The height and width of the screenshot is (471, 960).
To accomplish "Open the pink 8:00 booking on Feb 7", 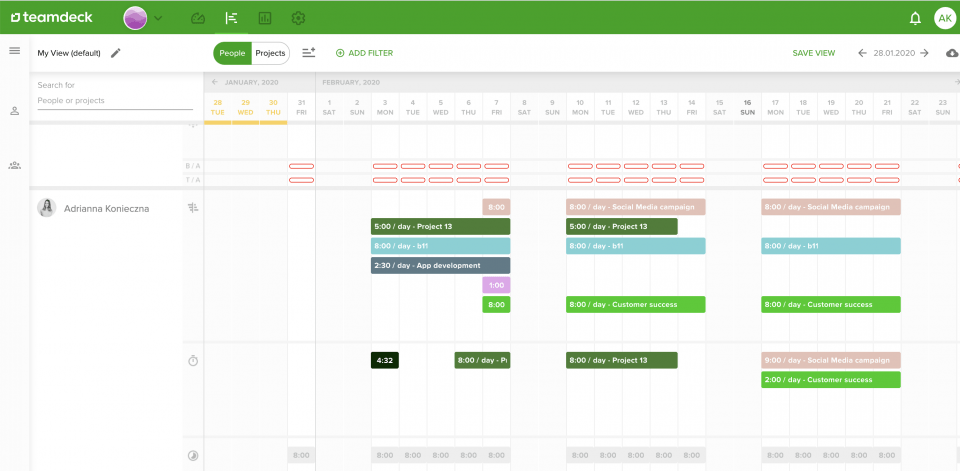I will 496,207.
